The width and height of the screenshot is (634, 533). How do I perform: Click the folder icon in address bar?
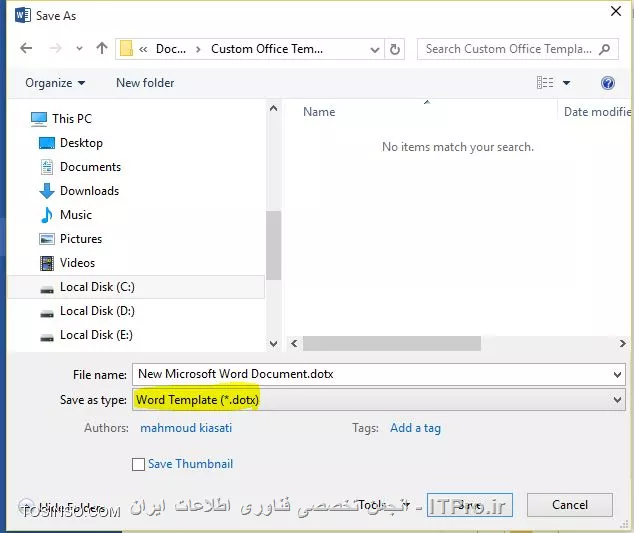point(126,49)
